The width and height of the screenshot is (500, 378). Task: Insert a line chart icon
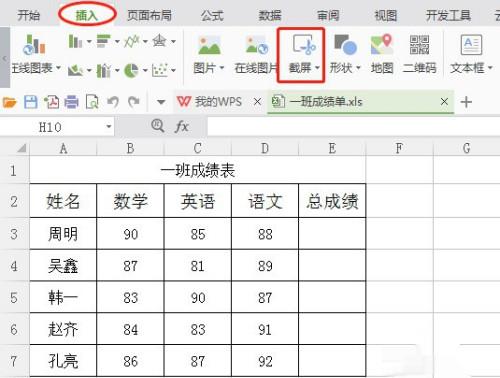(131, 41)
